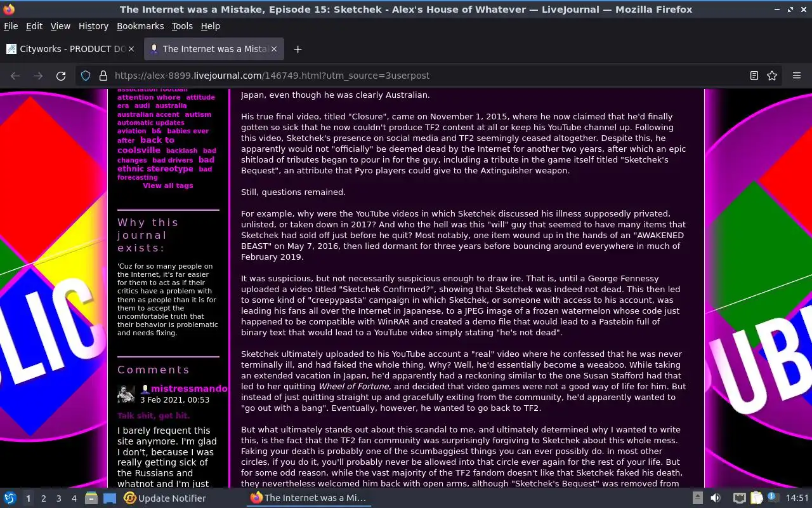Open a new browser tab
This screenshot has width=812, height=508.
298,49
